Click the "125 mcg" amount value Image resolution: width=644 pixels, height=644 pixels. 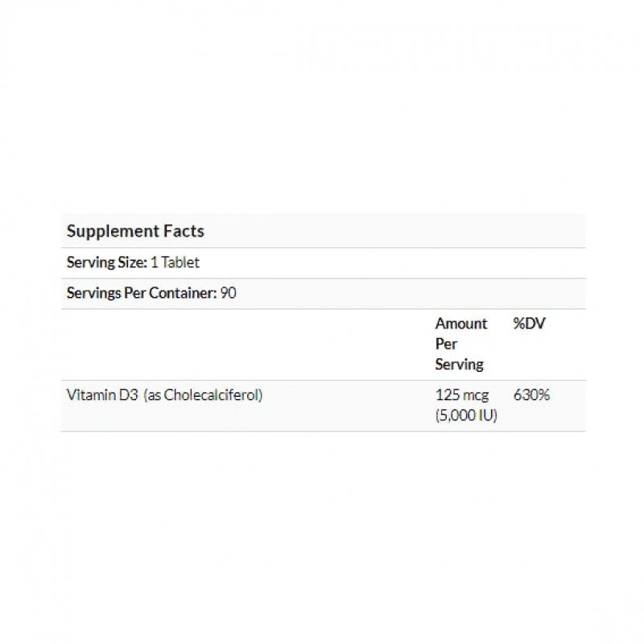[x=463, y=396]
